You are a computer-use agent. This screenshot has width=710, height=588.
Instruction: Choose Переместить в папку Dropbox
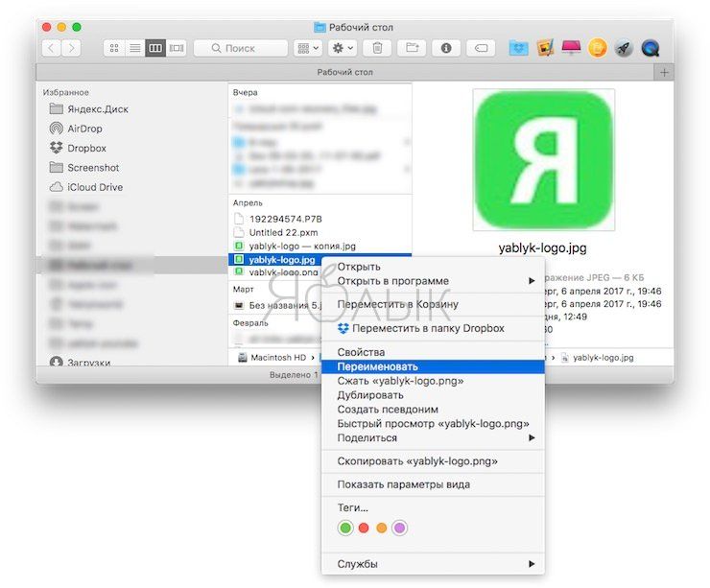point(433,328)
